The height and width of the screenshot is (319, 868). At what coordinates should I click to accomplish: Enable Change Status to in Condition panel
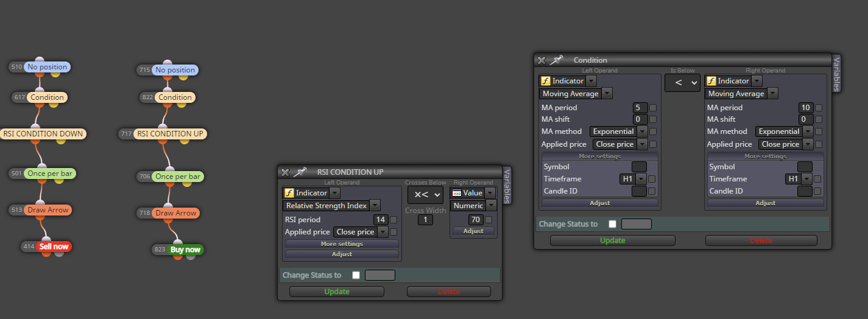pos(612,224)
